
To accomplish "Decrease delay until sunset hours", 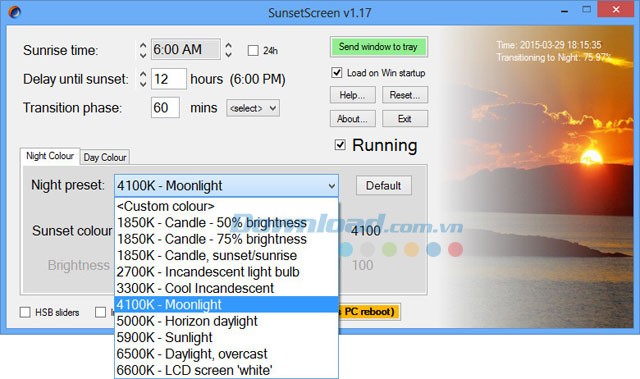I will [x=143, y=84].
